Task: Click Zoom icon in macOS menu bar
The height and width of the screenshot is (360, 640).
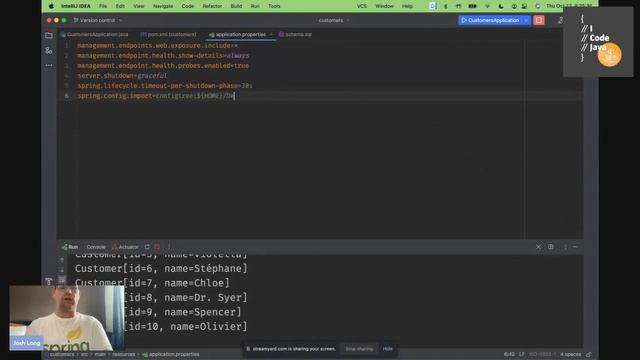Action: 433,6
